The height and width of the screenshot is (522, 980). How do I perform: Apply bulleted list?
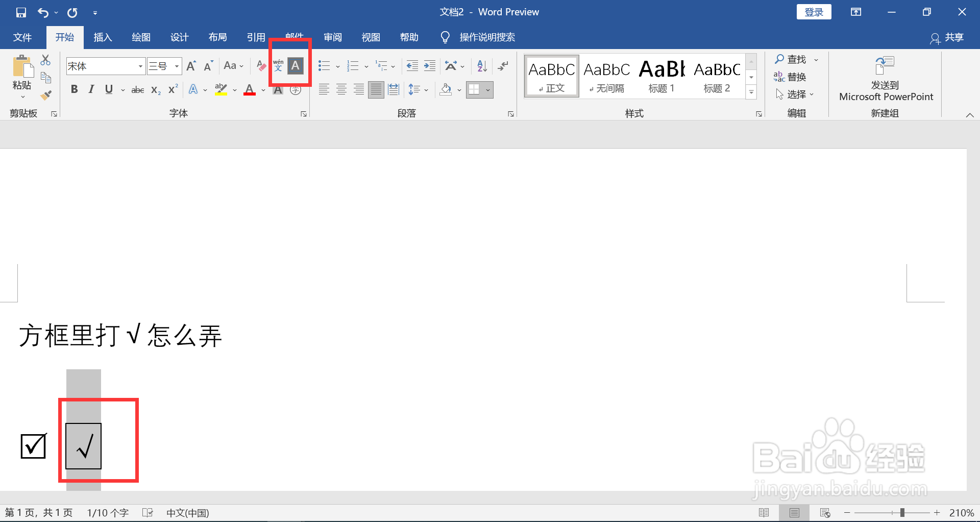tap(324, 66)
